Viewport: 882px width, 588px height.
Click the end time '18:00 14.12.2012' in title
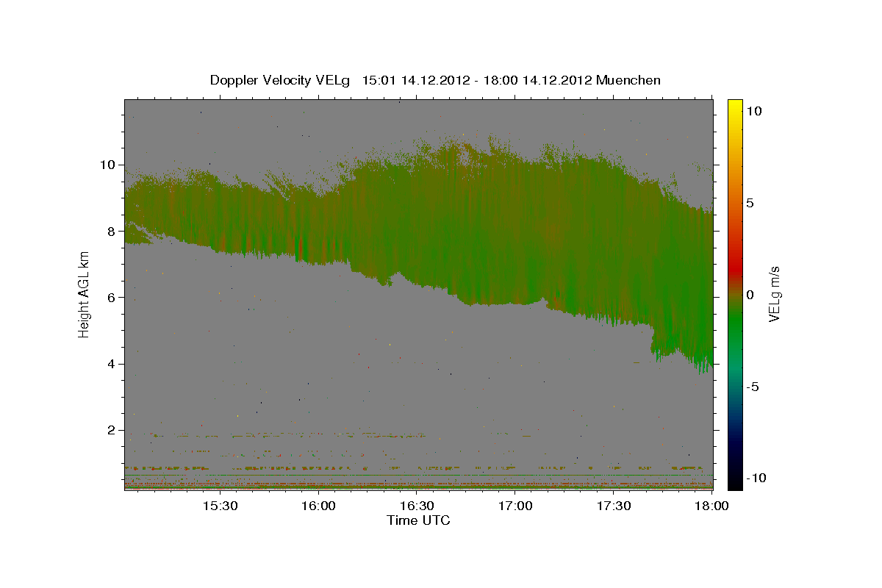click(537, 80)
